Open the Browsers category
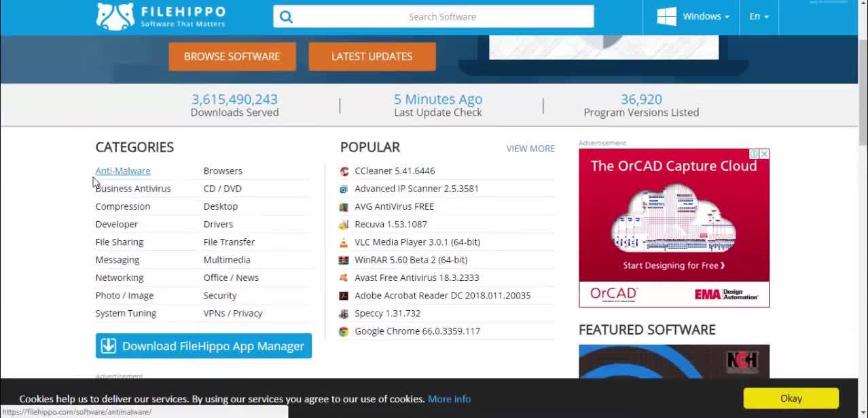 223,171
